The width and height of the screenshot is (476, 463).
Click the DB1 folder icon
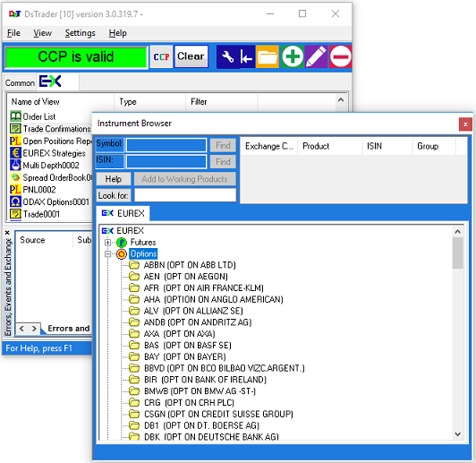coord(134,425)
